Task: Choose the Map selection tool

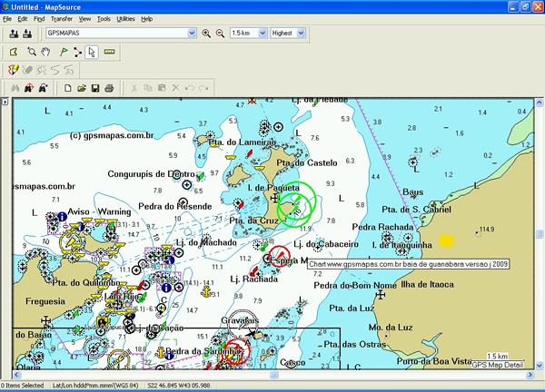Action: (13, 52)
